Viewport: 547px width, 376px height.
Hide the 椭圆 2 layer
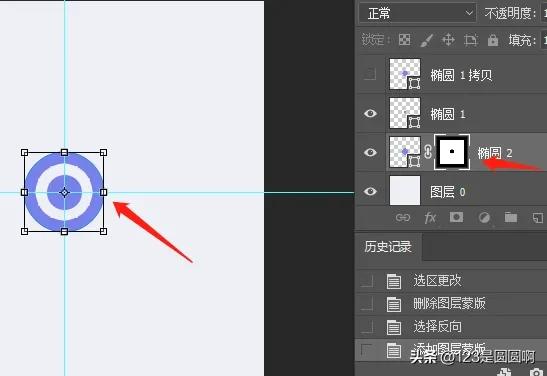coord(370,152)
